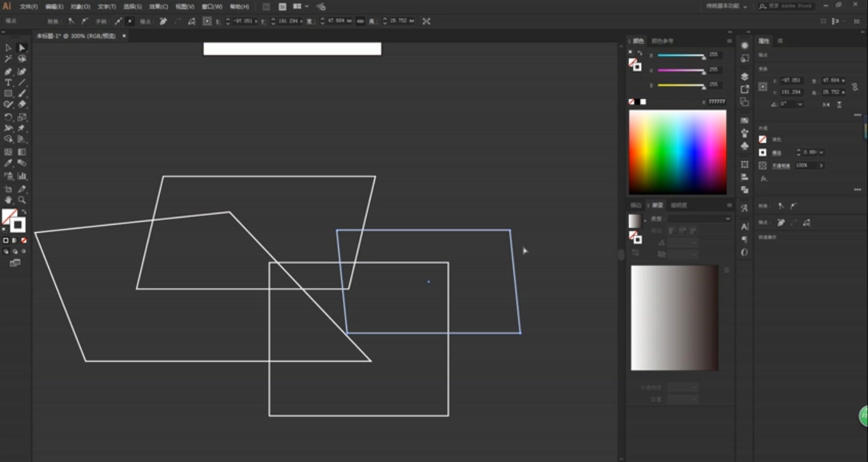
Task: Click the toolbox stroke swatch
Action: pyautogui.click(x=18, y=225)
